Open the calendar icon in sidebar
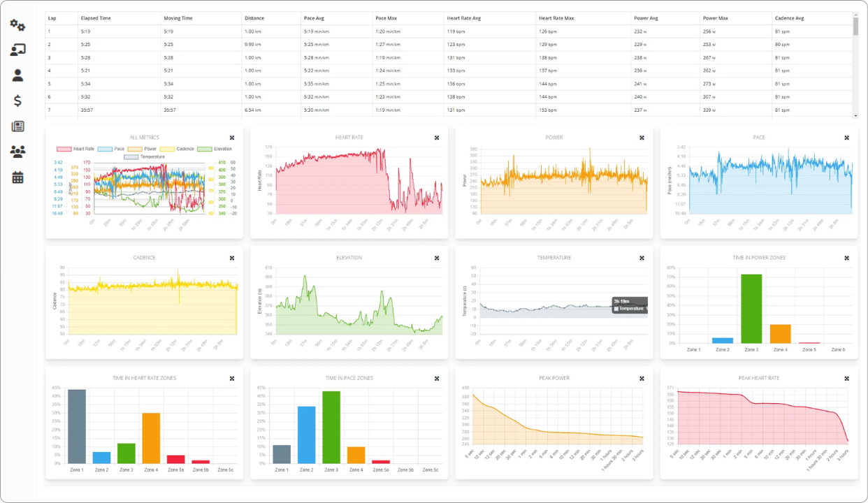 pos(17,176)
